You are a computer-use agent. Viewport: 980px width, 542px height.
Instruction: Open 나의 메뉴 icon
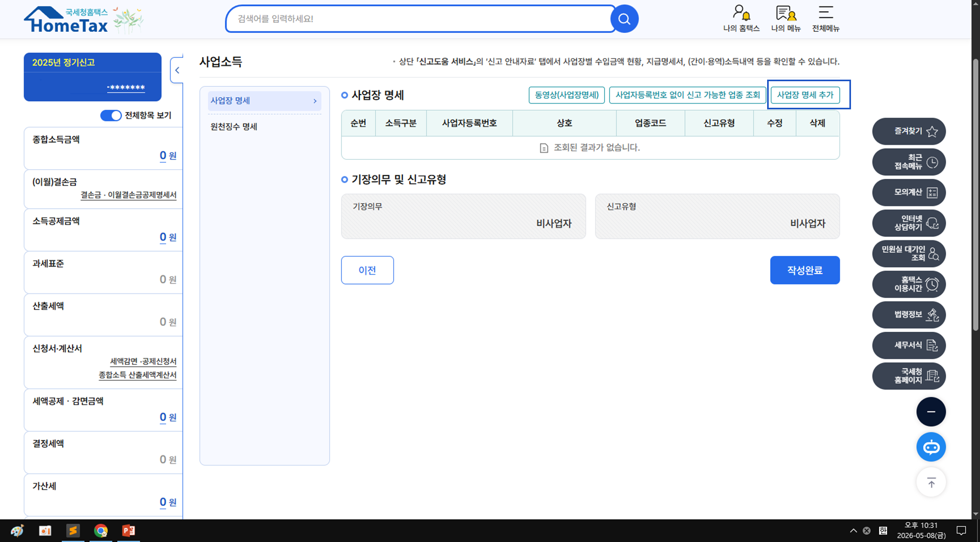(x=786, y=19)
